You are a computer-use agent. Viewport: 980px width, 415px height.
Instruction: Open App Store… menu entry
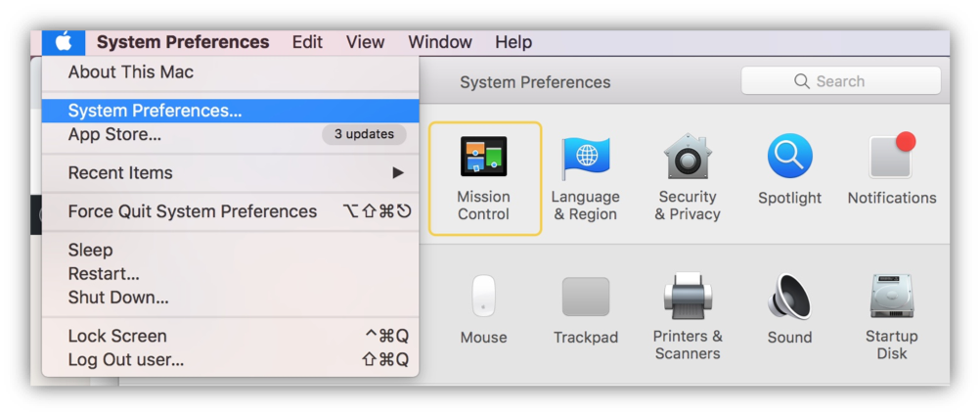(115, 135)
